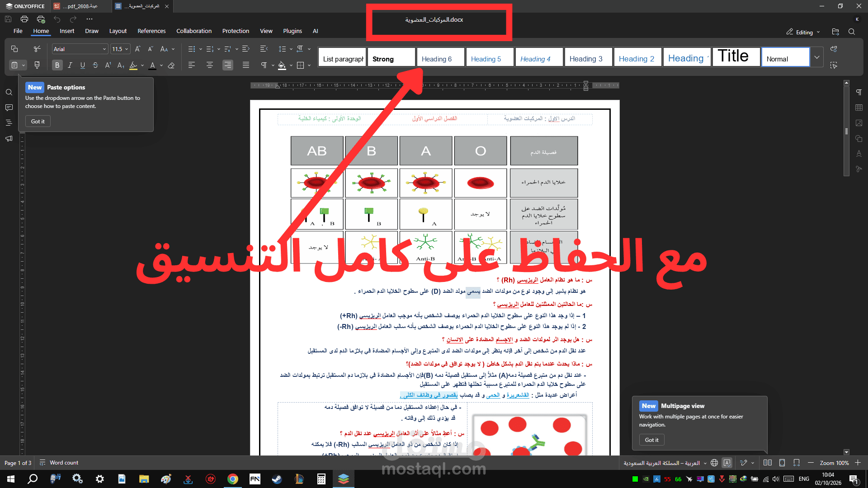868x488 pixels.
Task: Click the Copy style paintbrush icon
Action: tap(37, 65)
